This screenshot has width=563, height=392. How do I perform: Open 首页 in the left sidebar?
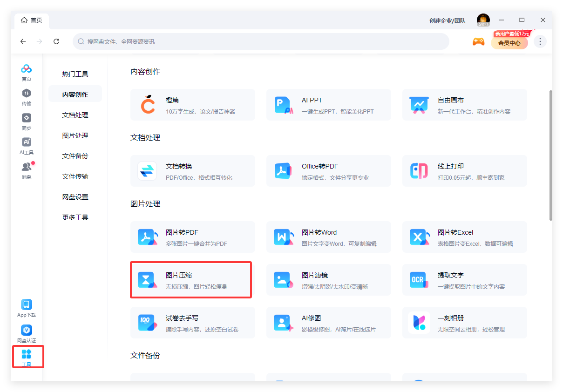pos(27,73)
